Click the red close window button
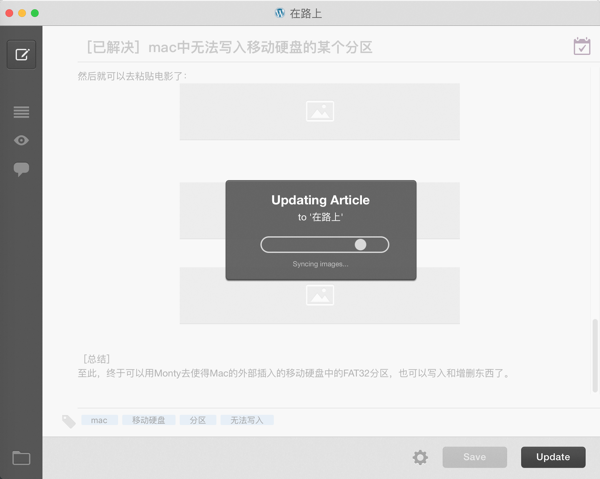Screen dimensions: 600x479 (x=9, y=13)
